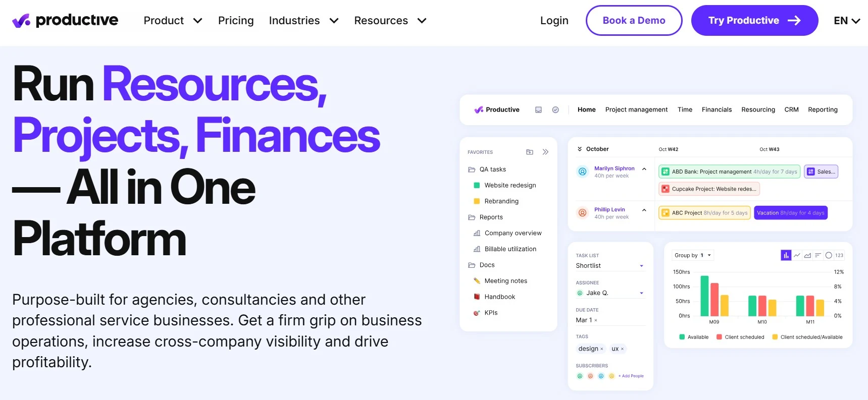Select the line chart view icon
Screen dimensions: 868x400
[797, 255]
